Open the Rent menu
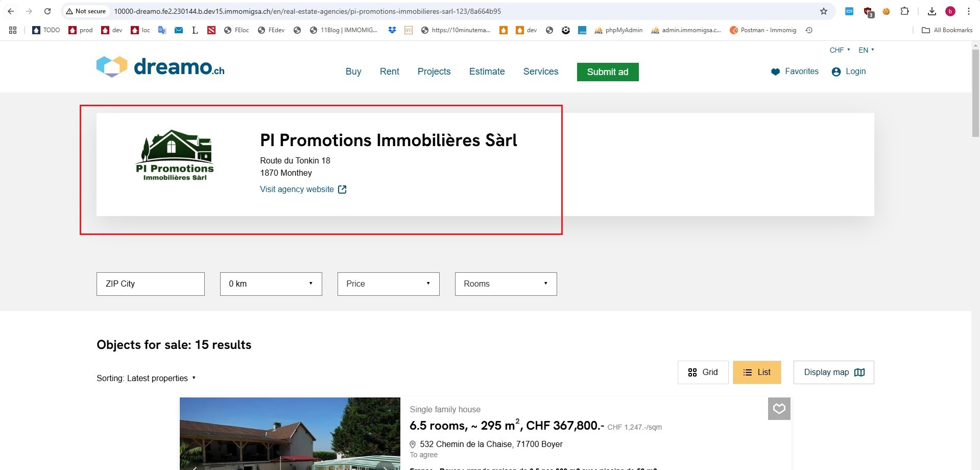 [390, 72]
